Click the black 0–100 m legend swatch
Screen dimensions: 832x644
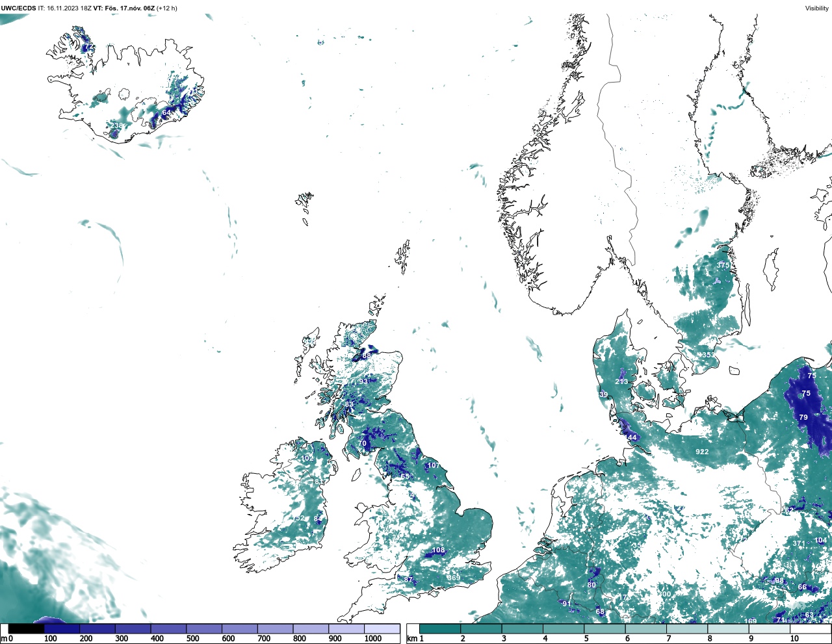pos(26,628)
